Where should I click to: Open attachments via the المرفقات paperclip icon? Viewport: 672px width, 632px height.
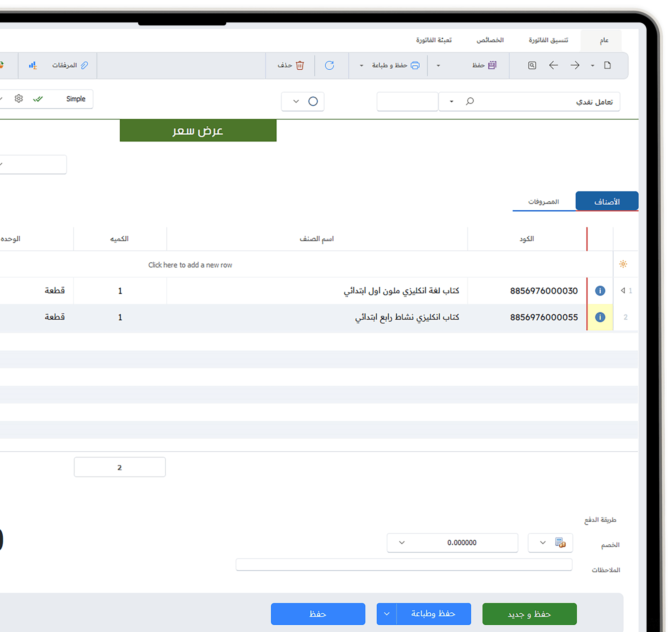pos(85,65)
